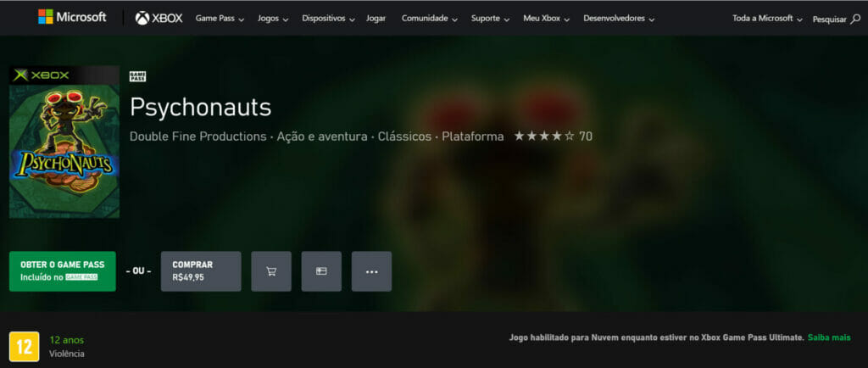Click the Game Pass badge above title

[137, 76]
